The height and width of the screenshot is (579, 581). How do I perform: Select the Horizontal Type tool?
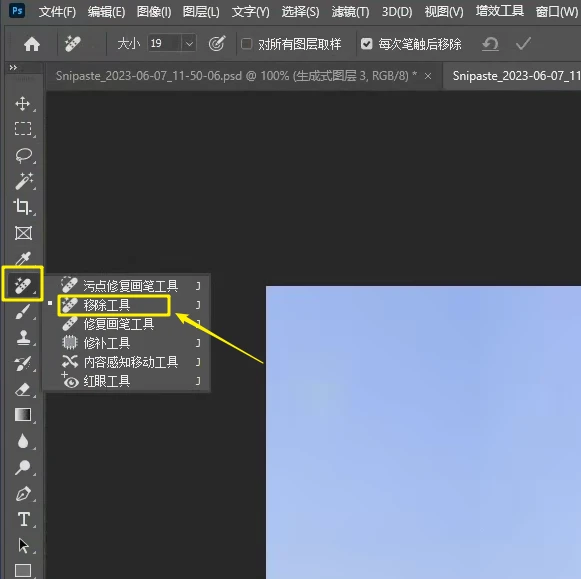(24, 519)
